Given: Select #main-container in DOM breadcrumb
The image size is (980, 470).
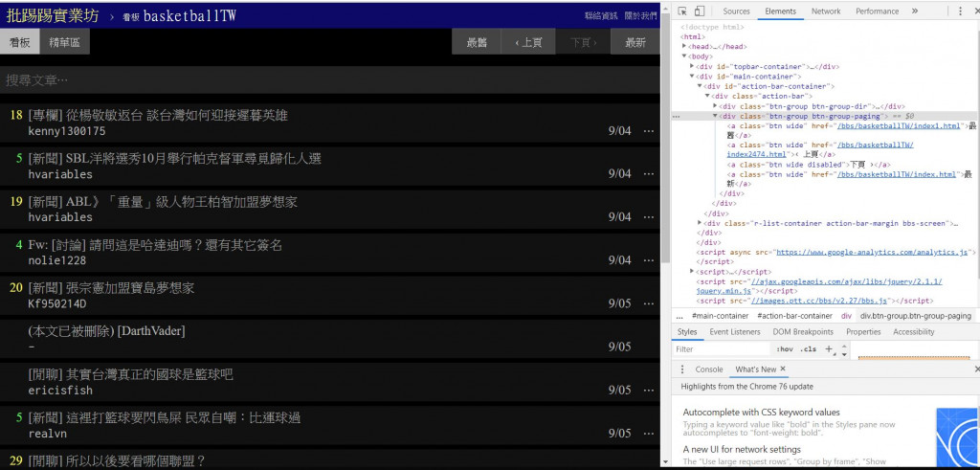Looking at the screenshot, I should coord(720,316).
